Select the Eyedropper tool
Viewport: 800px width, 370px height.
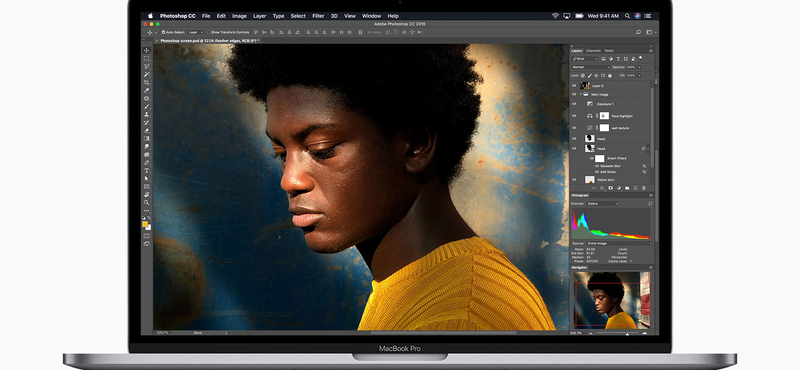click(147, 90)
